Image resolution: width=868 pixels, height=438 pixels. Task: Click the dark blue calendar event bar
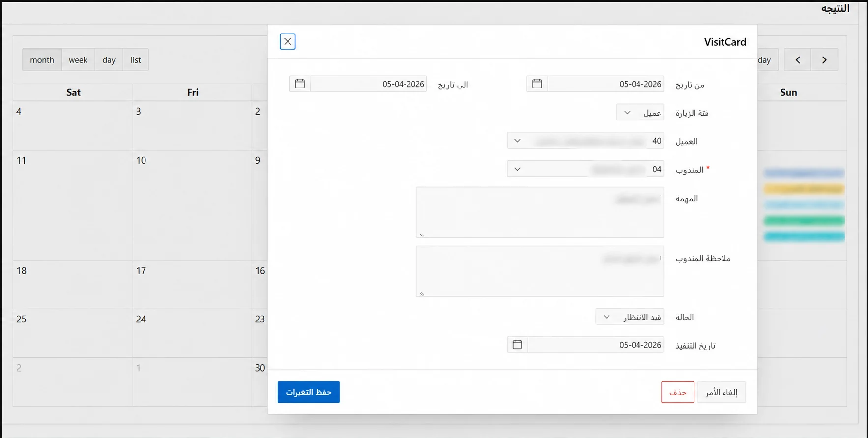[804, 173]
